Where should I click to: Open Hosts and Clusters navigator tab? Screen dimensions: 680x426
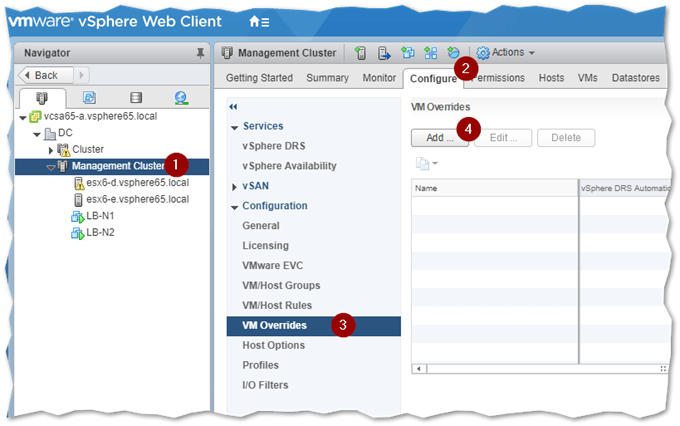coord(42,98)
